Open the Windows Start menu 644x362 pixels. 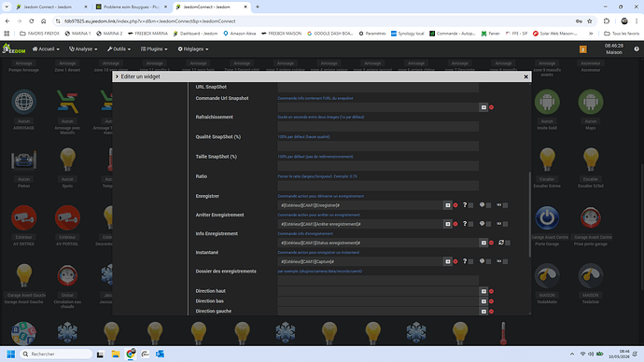(11, 354)
